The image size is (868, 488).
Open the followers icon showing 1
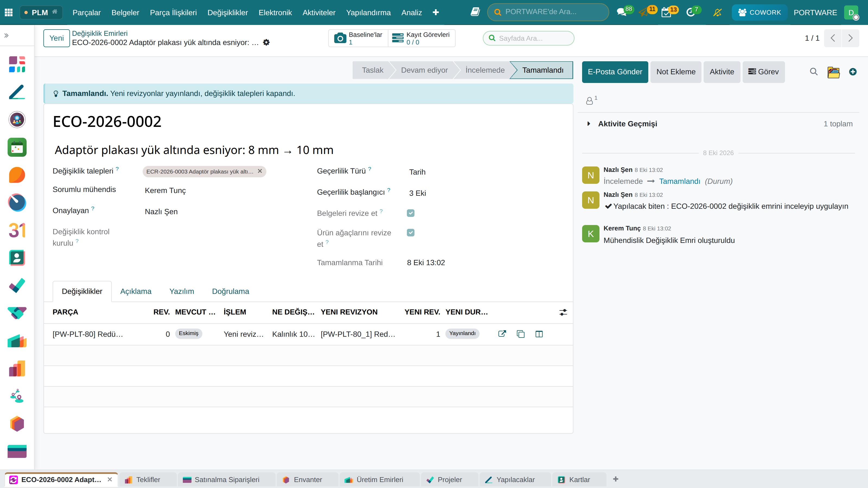pyautogui.click(x=591, y=100)
